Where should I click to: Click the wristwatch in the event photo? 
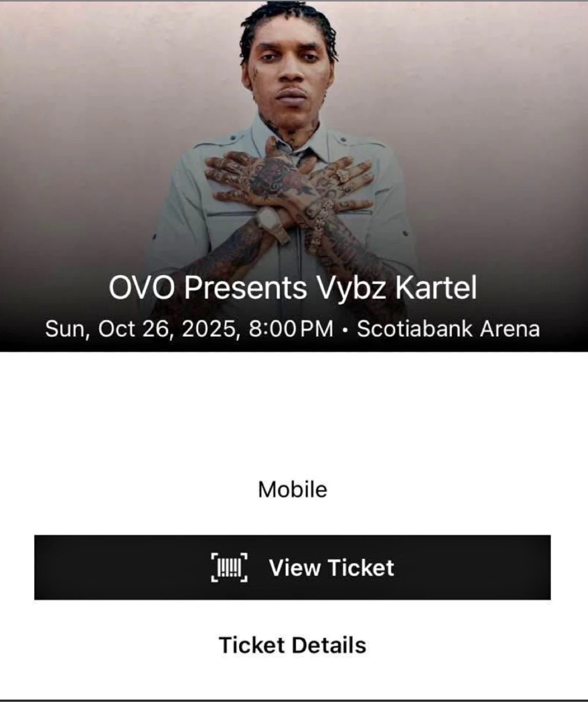coord(268,219)
